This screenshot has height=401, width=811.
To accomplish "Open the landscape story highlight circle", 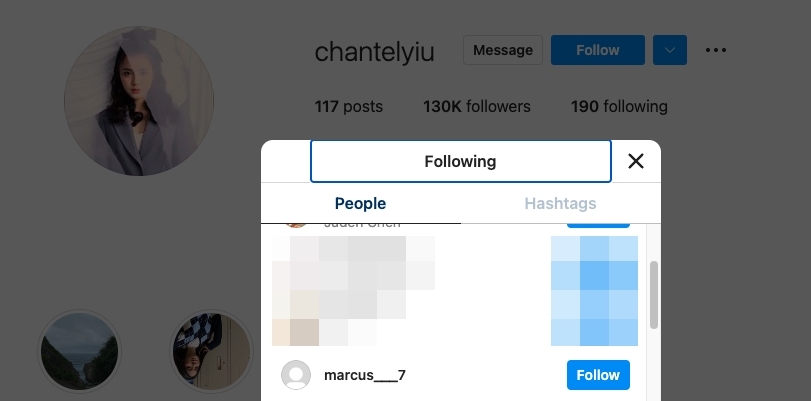I will [79, 352].
